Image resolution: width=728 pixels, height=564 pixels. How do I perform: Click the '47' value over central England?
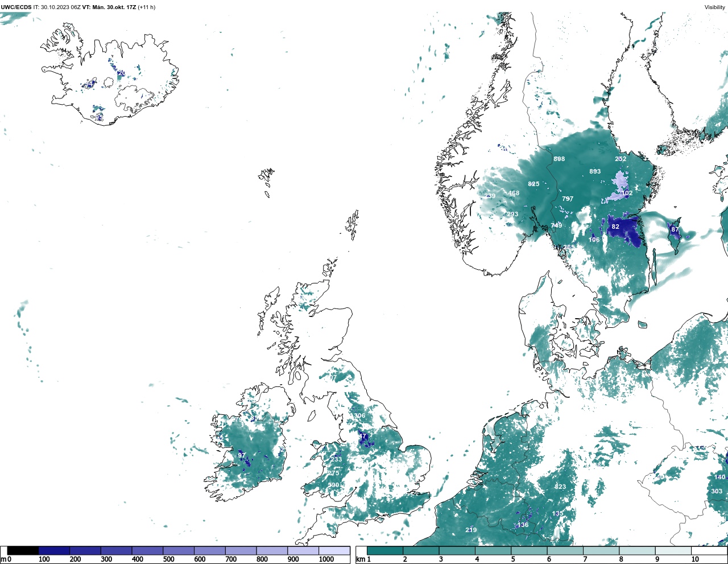tap(363, 437)
